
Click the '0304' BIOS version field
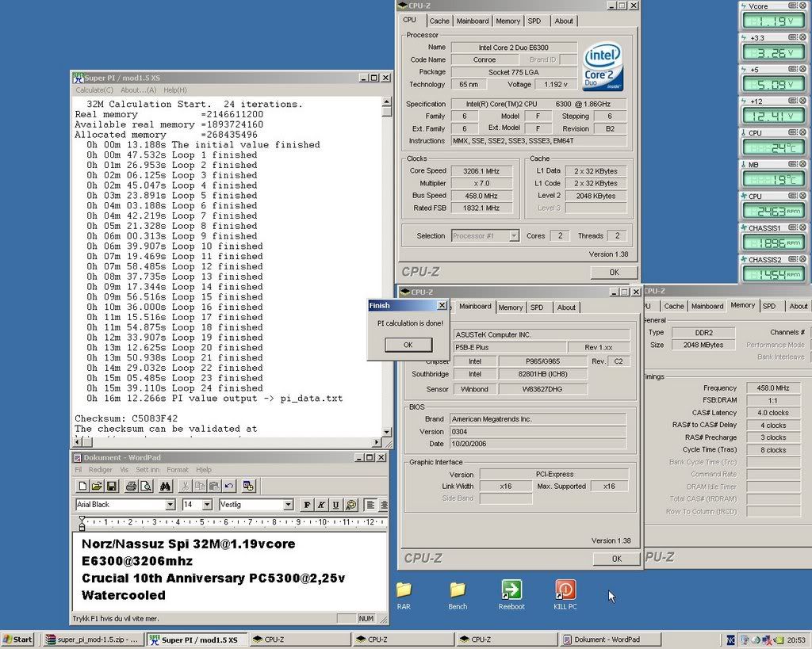(x=538, y=432)
